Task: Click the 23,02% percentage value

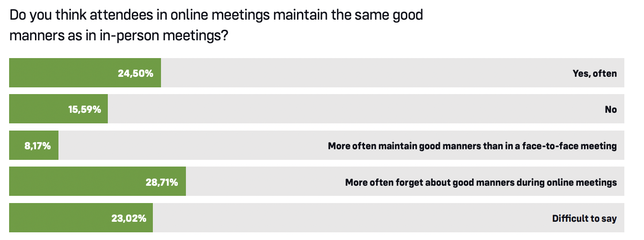Action: coord(129,218)
